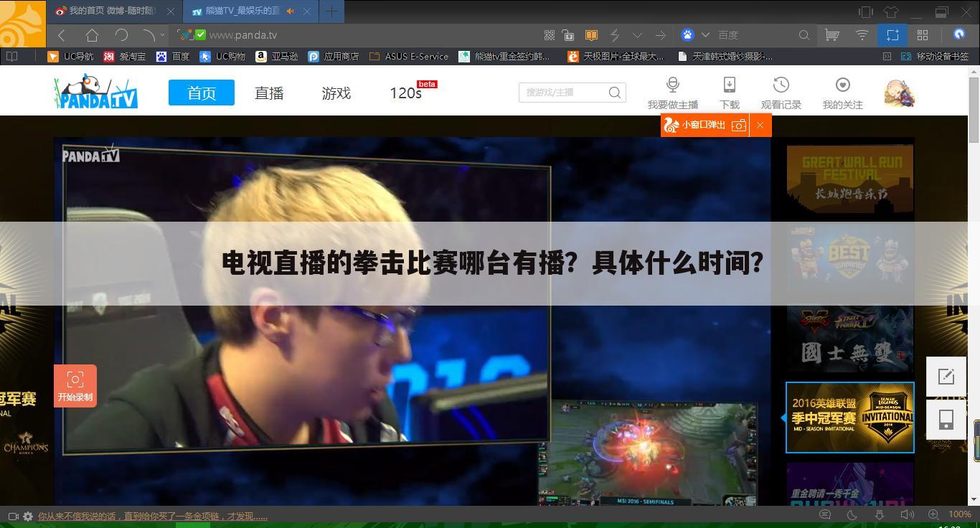
Task: Click the PANDA.TV site logo
Action: [96, 92]
